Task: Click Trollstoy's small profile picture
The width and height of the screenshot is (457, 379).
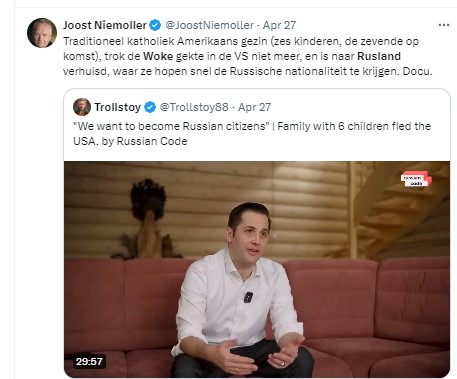Action: tap(82, 107)
